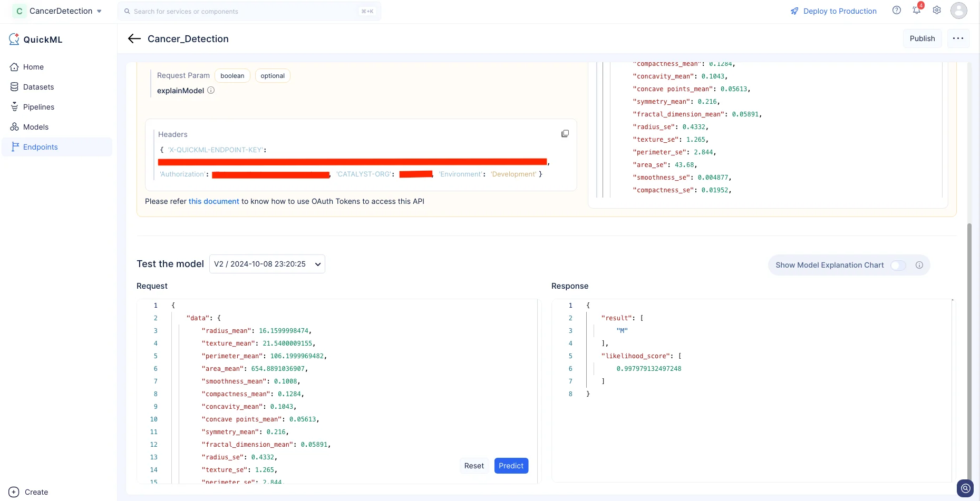Go to Datasets in the sidebar

pos(38,87)
